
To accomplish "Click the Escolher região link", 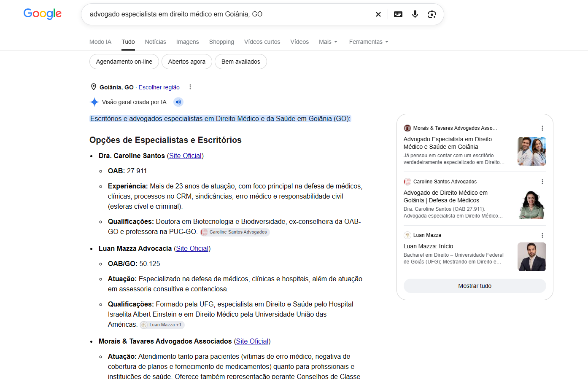I will tap(159, 87).
